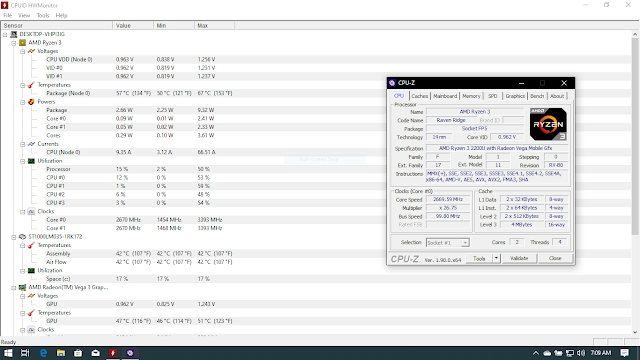The image size is (640, 360).
Task: Click the Value column header
Action: coord(133,25)
